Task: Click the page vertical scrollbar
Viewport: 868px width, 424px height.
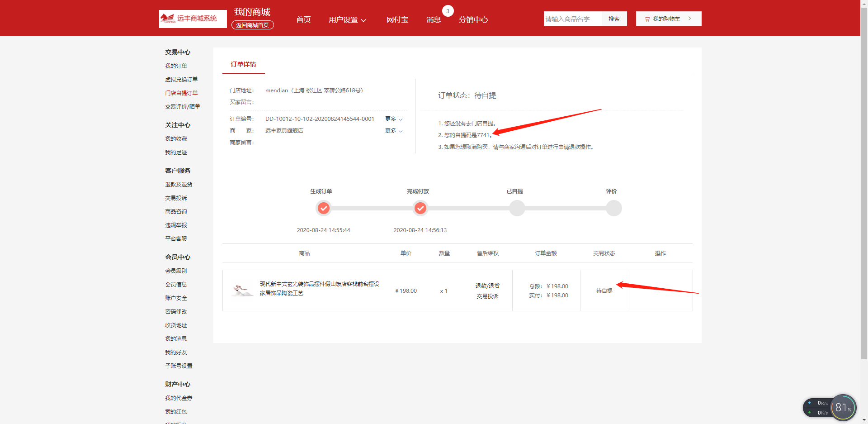Action: tap(864, 183)
